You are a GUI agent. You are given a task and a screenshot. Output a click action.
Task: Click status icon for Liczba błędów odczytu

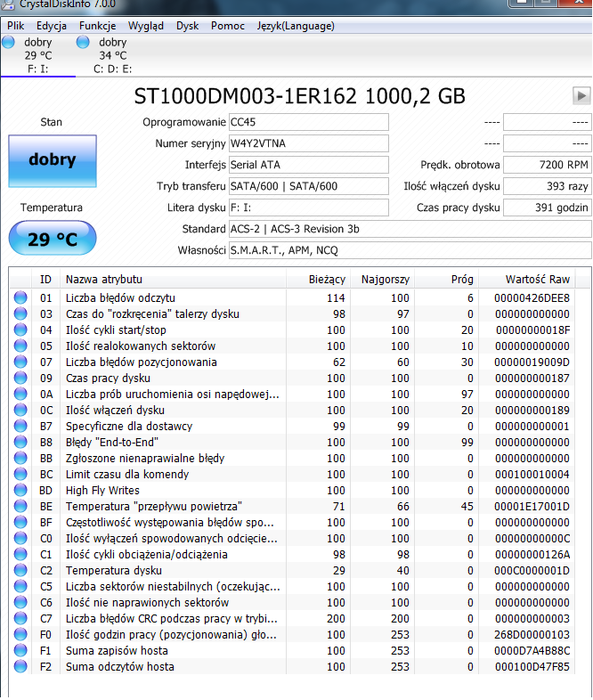[x=20, y=297]
